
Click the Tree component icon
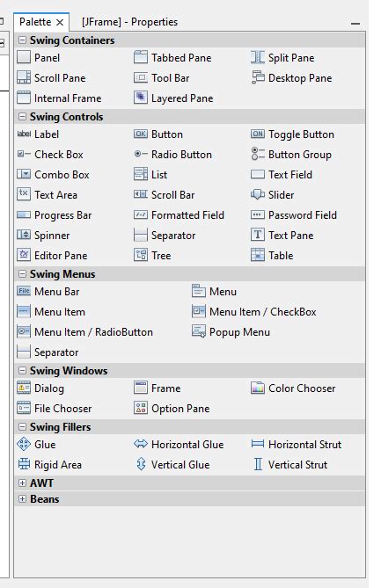141,255
